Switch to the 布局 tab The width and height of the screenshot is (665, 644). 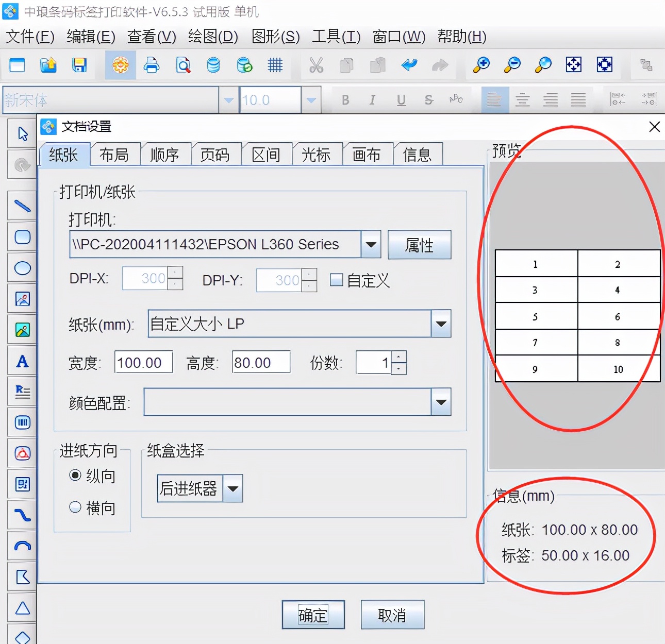coord(114,155)
